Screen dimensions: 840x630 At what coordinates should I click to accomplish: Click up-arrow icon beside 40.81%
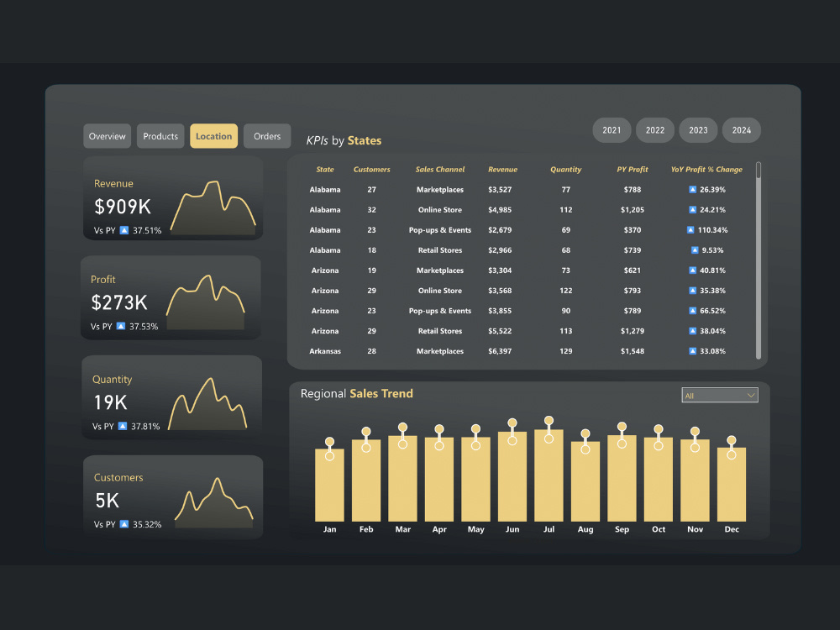pos(692,270)
